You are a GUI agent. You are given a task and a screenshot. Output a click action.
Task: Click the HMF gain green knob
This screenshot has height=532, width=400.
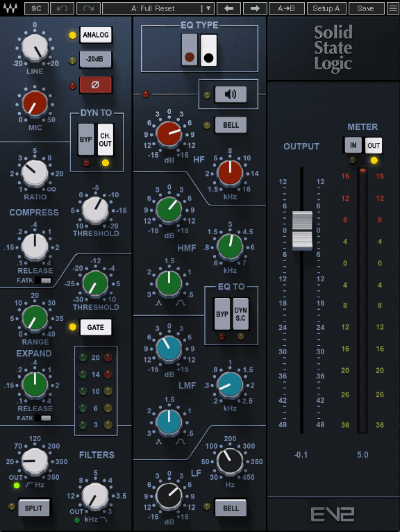[x=169, y=210]
